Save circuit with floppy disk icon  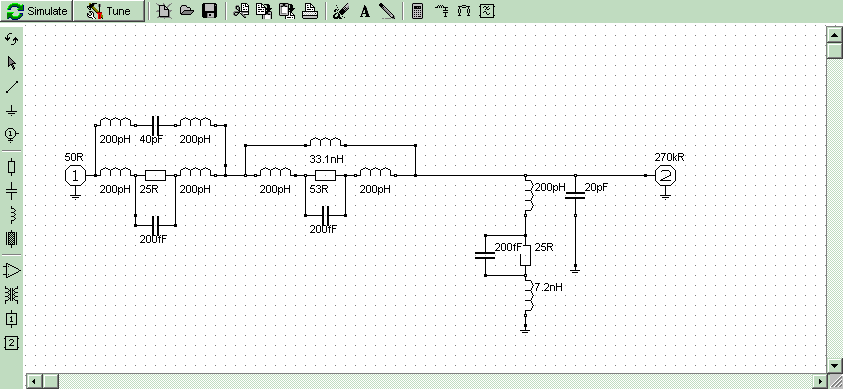209,11
